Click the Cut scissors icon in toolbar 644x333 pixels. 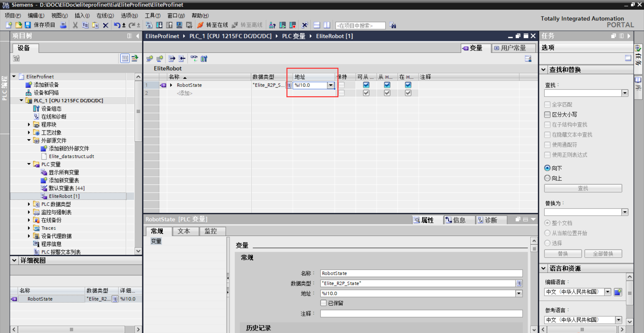tap(75, 25)
